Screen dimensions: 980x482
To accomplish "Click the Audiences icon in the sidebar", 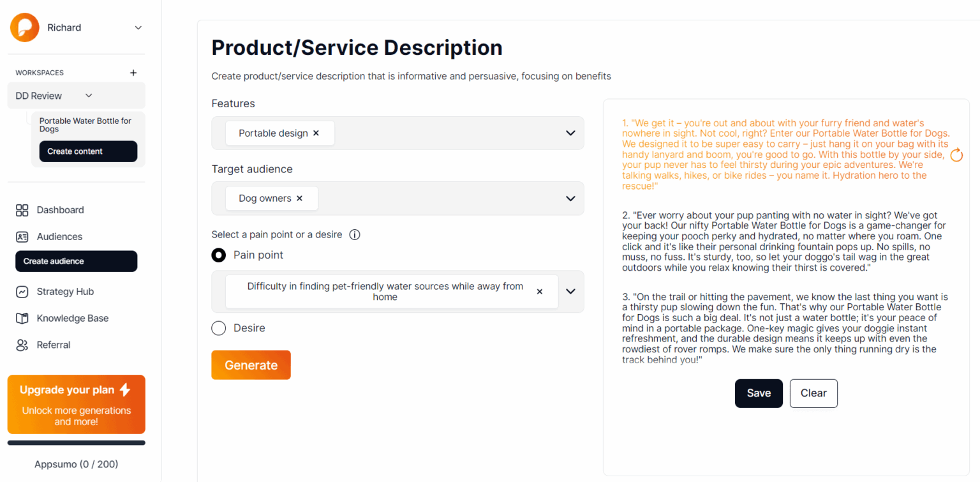I will click(x=22, y=236).
